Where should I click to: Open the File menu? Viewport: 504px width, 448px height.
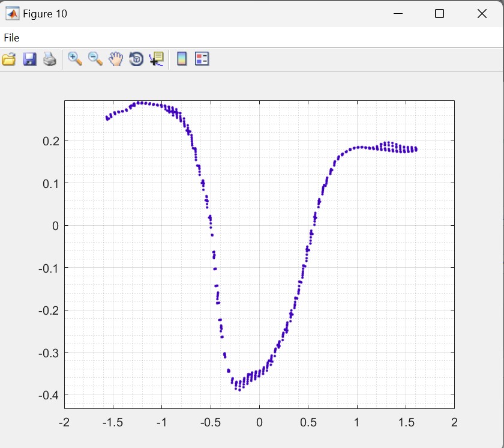pyautogui.click(x=11, y=38)
